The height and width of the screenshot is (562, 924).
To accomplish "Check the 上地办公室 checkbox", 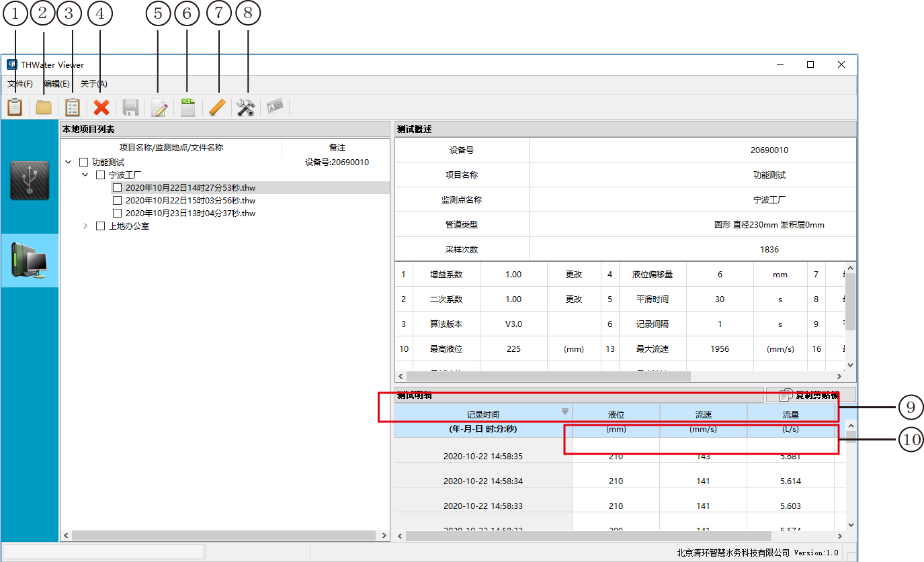I will click(x=101, y=226).
